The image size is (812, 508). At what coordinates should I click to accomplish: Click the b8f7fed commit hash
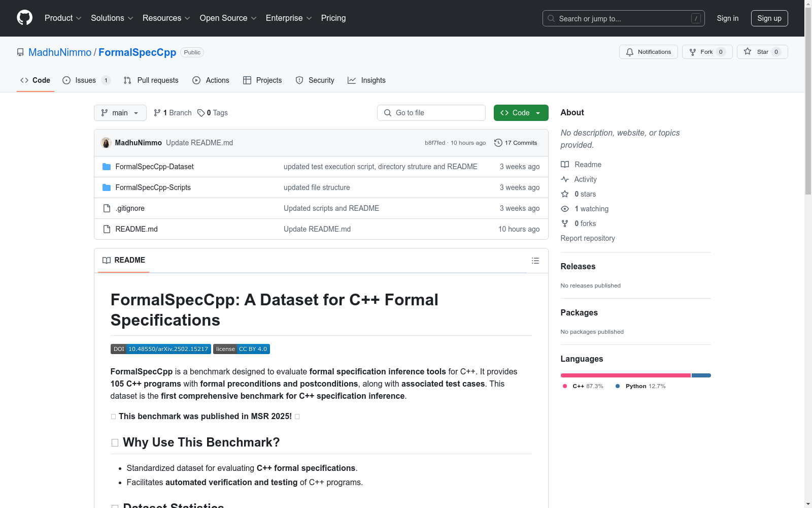[x=435, y=143]
